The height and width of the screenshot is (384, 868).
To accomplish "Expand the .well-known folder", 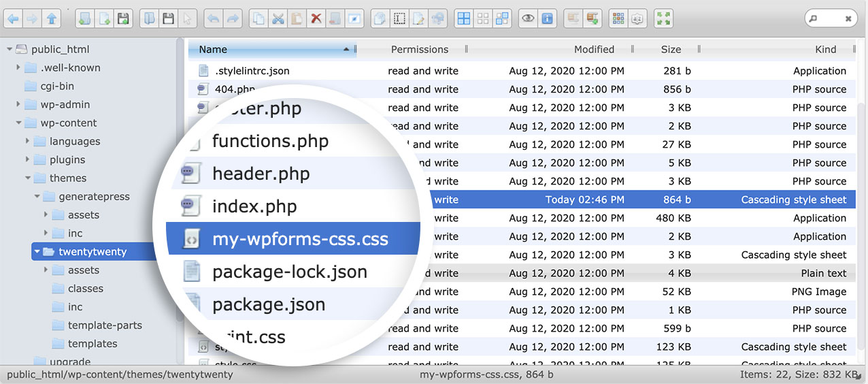I will point(18,67).
